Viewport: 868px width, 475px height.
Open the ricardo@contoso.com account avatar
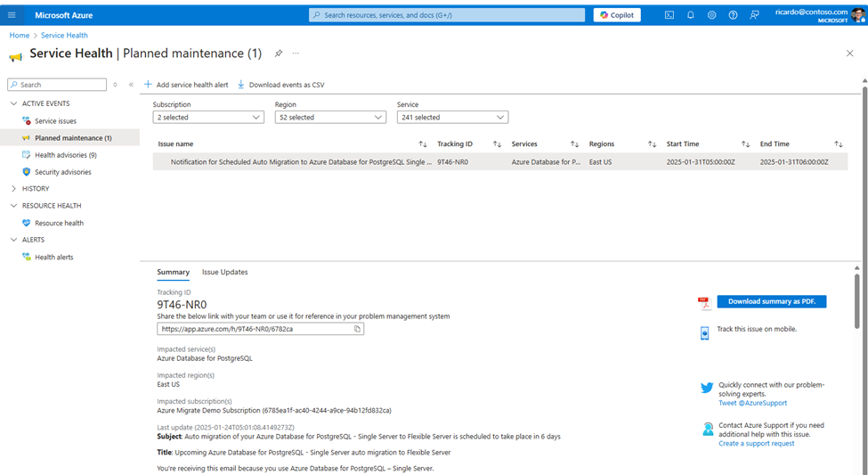[858, 15]
